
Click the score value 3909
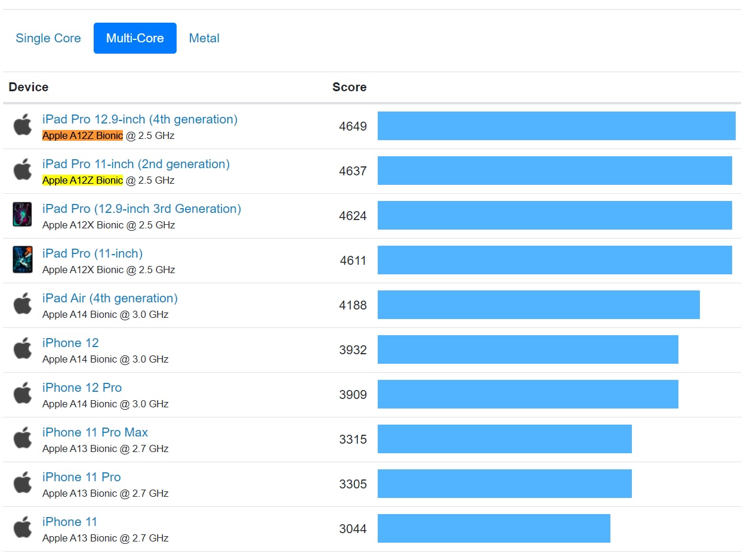pos(353,394)
